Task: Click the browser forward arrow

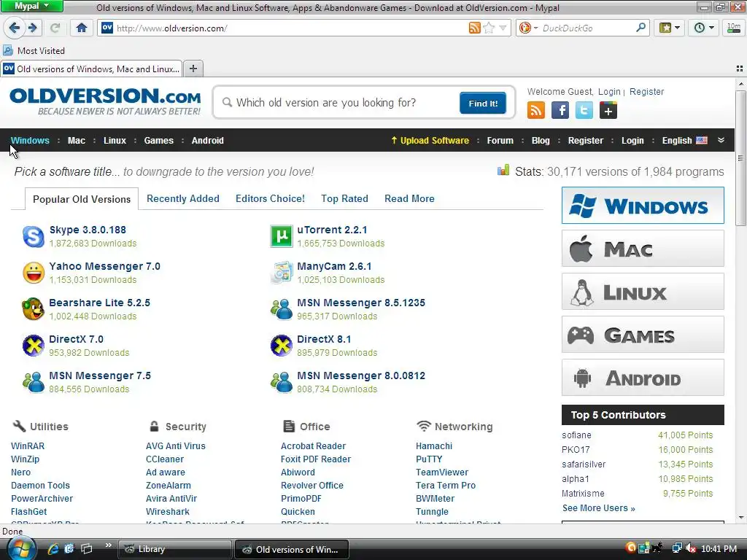Action: (x=33, y=28)
